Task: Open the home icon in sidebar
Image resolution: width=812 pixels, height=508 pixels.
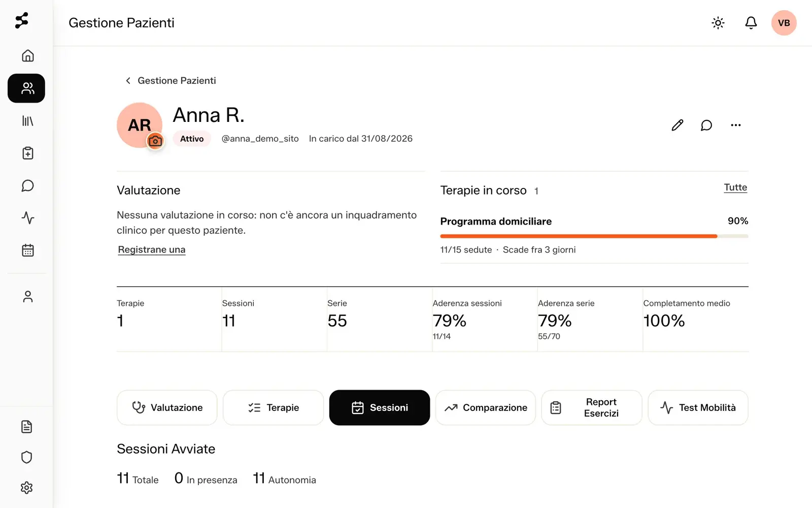Action: pos(27,55)
